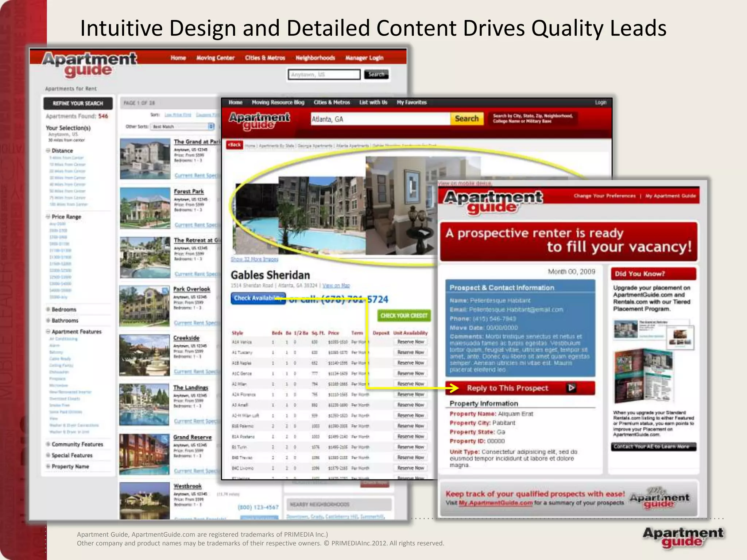The width and height of the screenshot is (747, 560).
Task: Open the Westbrook listing thumbnail
Action: (x=144, y=500)
